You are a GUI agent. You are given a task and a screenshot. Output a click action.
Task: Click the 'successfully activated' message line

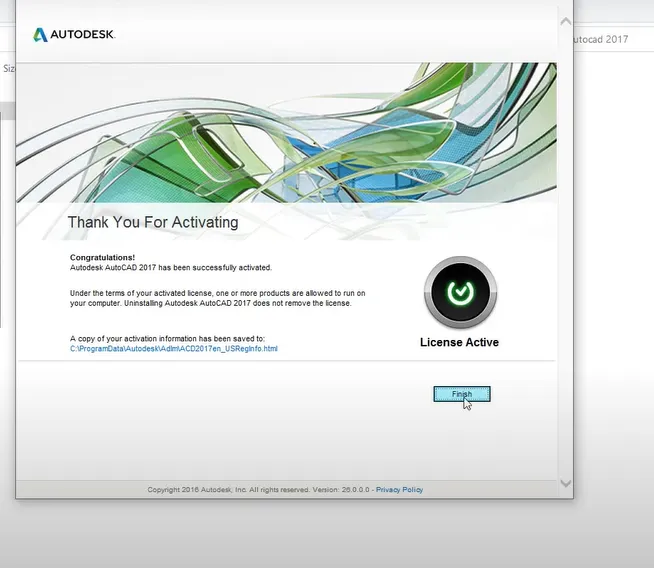click(170, 268)
